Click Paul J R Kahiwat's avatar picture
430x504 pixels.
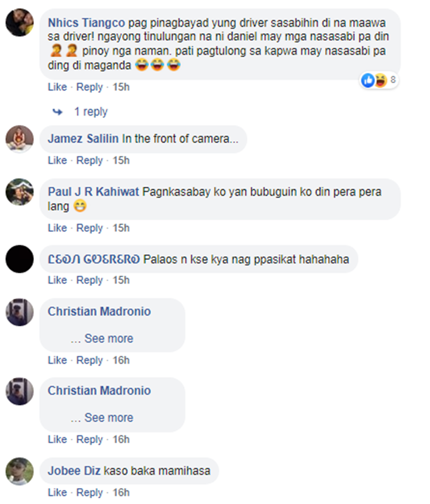[19, 192]
